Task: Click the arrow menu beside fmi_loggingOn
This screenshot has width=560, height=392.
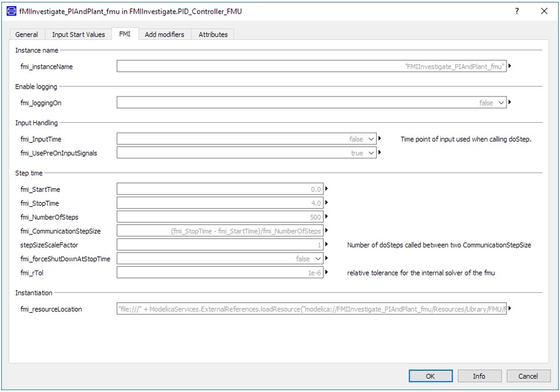Action: [509, 102]
